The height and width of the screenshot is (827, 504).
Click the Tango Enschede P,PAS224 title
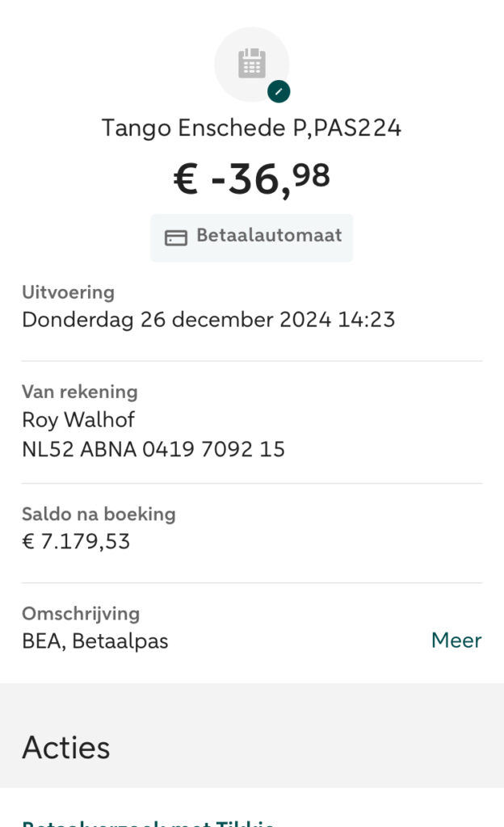[x=251, y=128]
